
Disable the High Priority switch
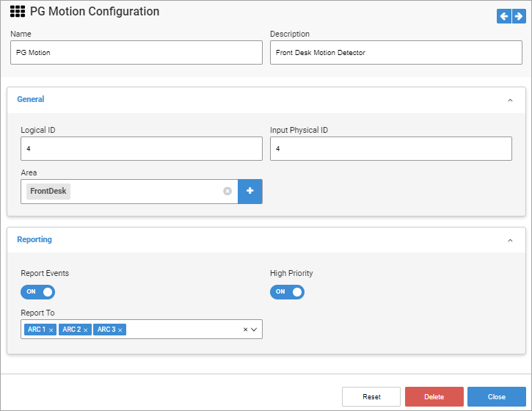tap(288, 291)
